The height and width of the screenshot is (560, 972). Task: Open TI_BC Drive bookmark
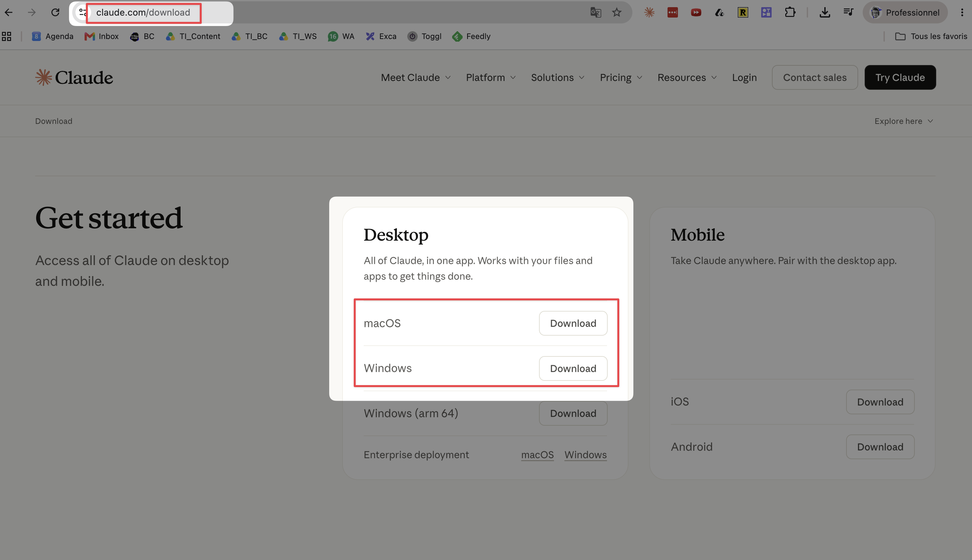[250, 36]
